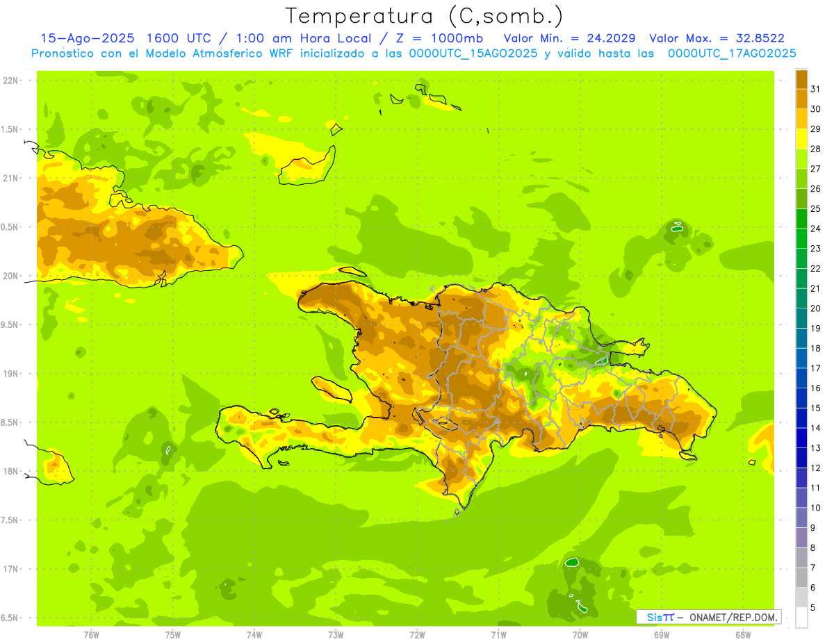Click the legend value '31'
Viewport: 834px width, 644px height.
coord(816,89)
